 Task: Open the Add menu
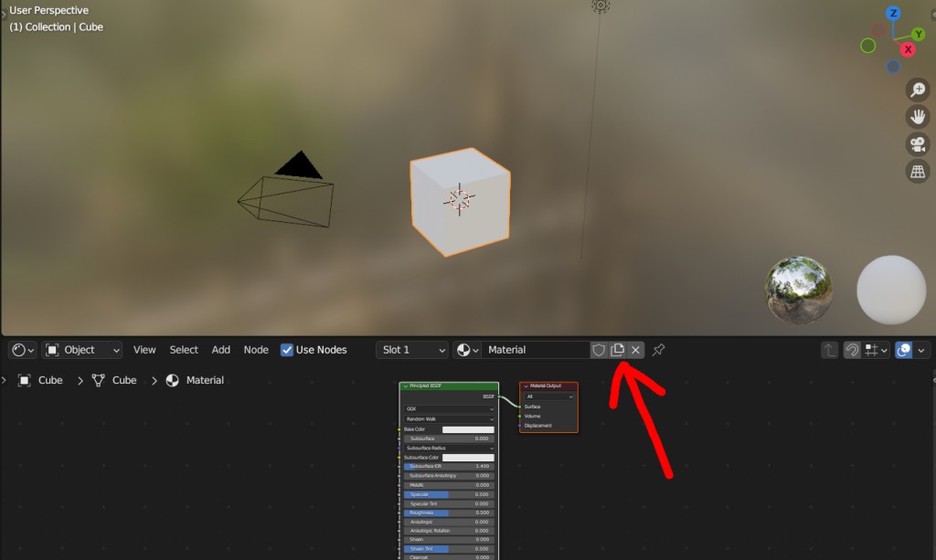[221, 350]
